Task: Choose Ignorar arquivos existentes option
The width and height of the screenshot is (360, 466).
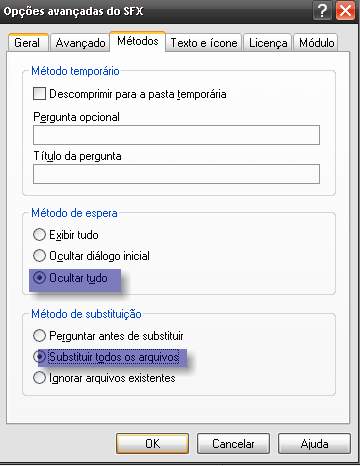Action: (39, 378)
